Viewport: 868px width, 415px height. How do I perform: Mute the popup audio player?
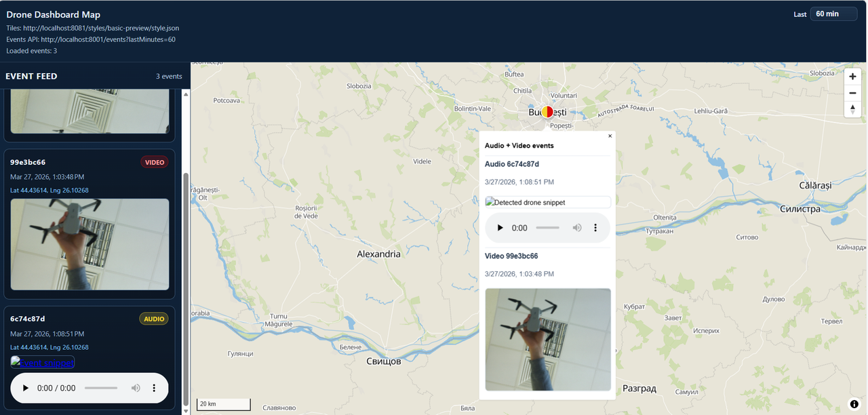tap(577, 228)
